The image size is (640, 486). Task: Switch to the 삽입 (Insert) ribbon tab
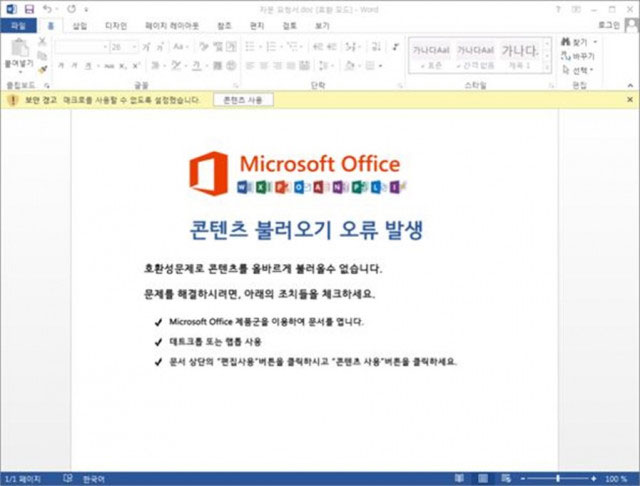80,24
